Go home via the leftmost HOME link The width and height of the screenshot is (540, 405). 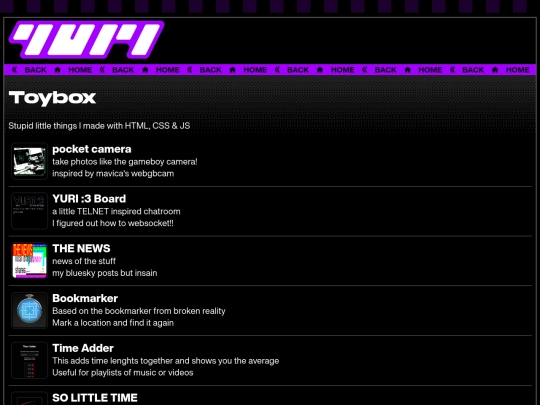click(80, 70)
